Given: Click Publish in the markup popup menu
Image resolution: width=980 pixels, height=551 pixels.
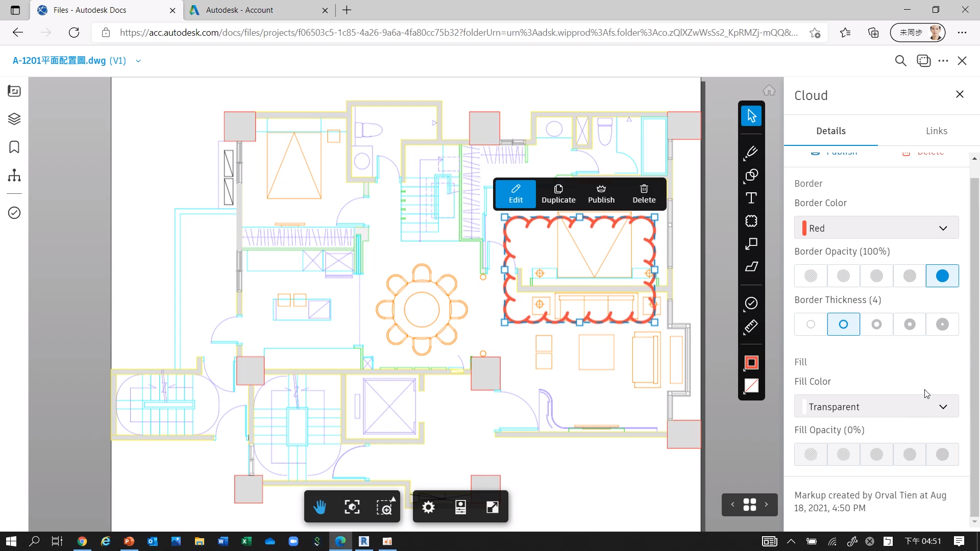Looking at the screenshot, I should pos(601,194).
